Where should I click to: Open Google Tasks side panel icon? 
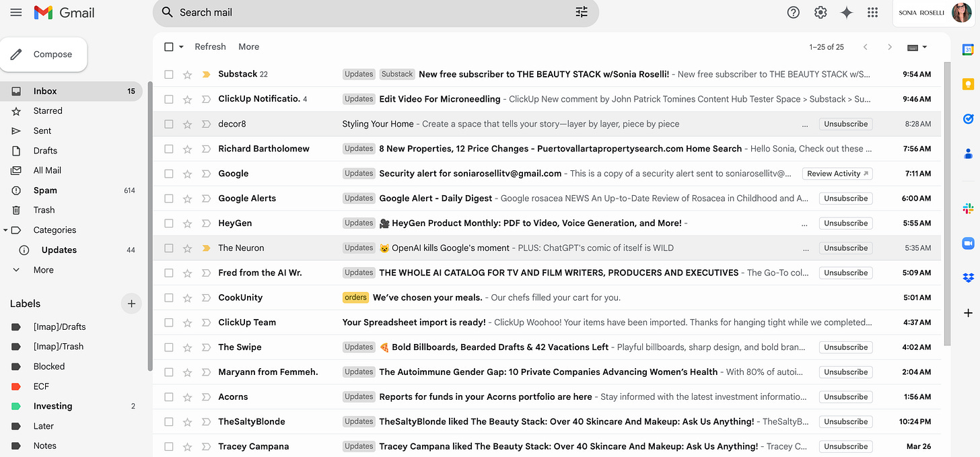(x=968, y=119)
